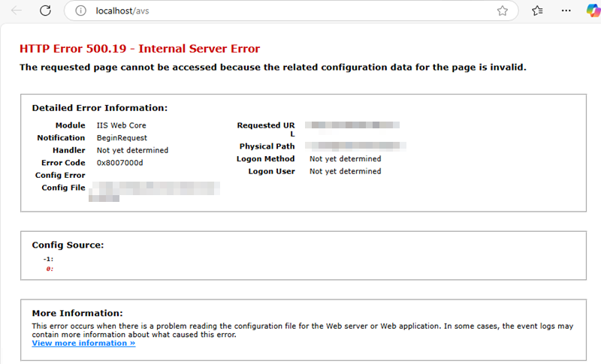View site information icon in address bar
601x364 pixels.
[81, 11]
